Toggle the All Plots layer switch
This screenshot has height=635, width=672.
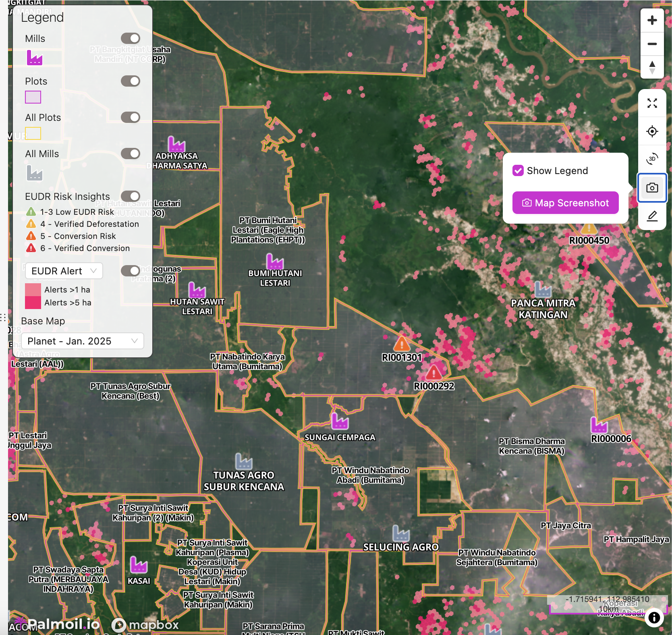(x=131, y=117)
